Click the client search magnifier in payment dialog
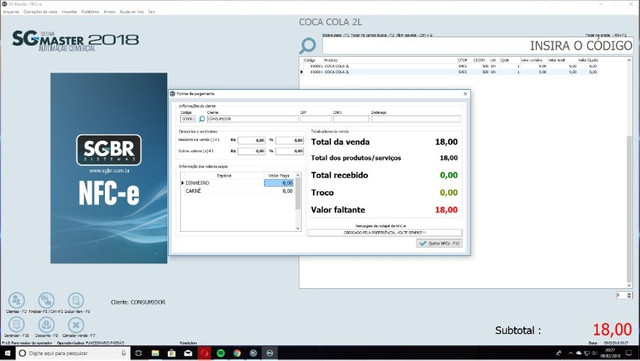Screen dimensions: 640x361 pyautogui.click(x=202, y=119)
